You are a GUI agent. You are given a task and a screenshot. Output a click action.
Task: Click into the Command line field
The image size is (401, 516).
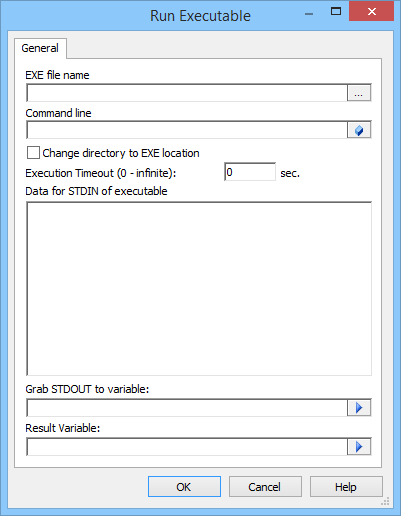coord(187,130)
